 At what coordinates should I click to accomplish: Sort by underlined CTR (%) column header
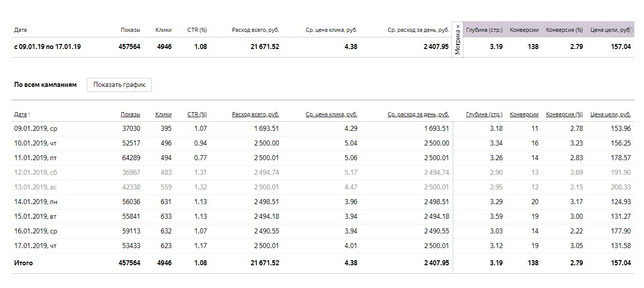click(x=197, y=115)
